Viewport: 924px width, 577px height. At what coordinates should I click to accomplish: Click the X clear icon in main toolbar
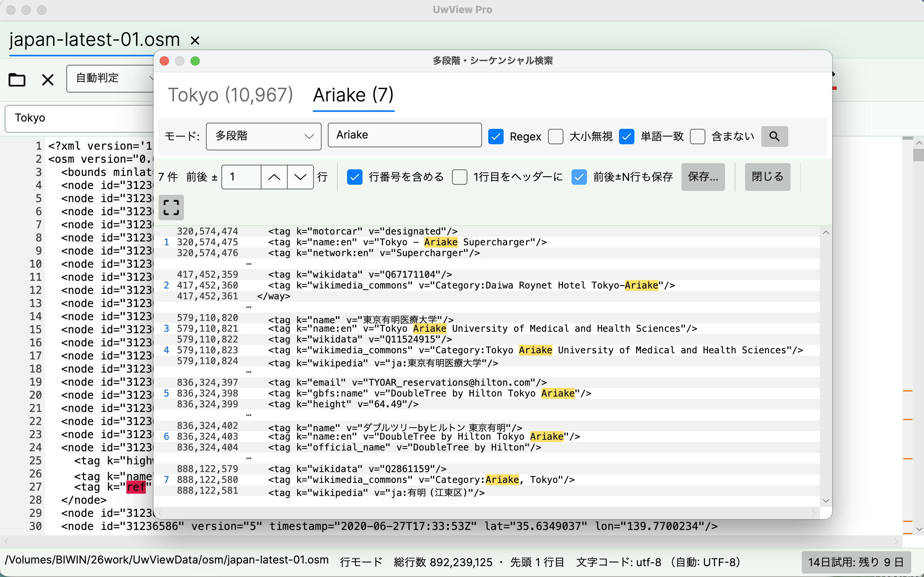pyautogui.click(x=48, y=80)
